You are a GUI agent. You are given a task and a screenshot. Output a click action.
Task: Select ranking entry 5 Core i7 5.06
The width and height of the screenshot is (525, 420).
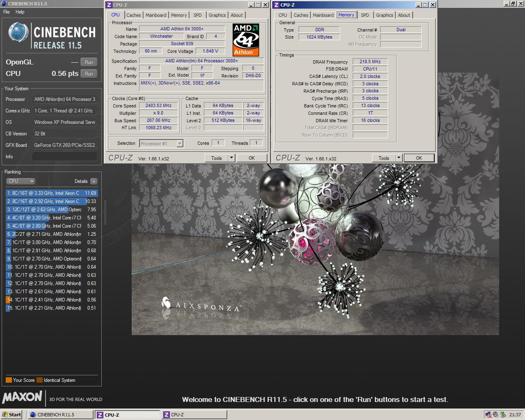(x=52, y=226)
